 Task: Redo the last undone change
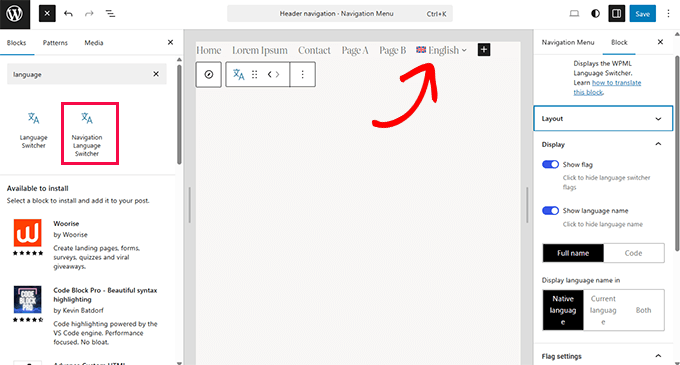click(x=89, y=14)
